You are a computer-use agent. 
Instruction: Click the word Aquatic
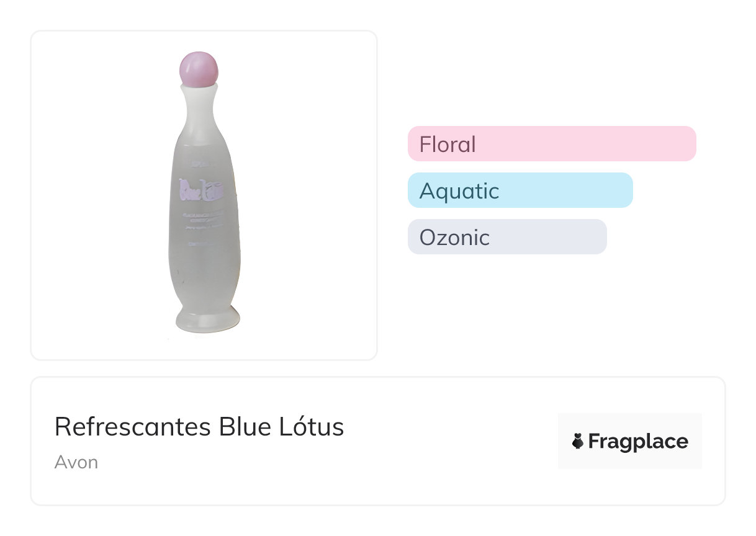(459, 191)
